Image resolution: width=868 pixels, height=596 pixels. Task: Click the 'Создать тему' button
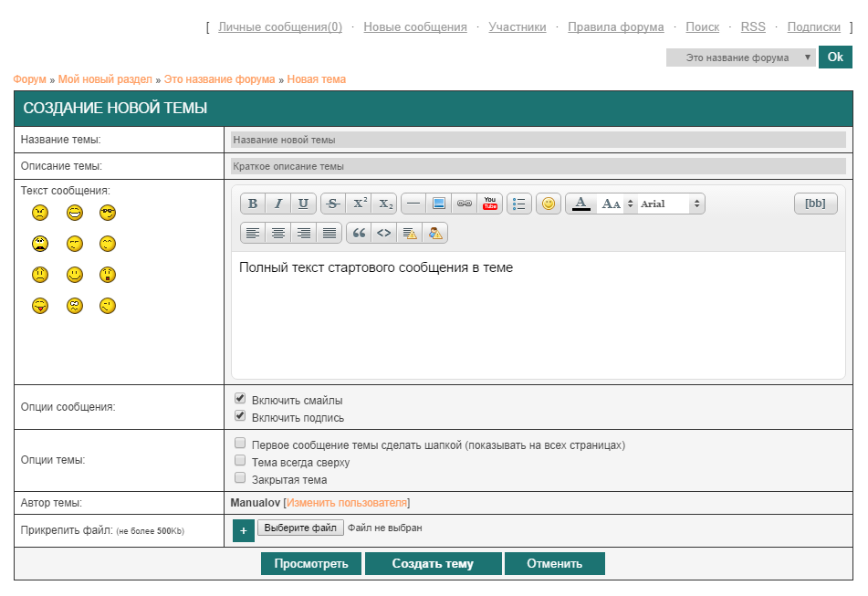[433, 563]
